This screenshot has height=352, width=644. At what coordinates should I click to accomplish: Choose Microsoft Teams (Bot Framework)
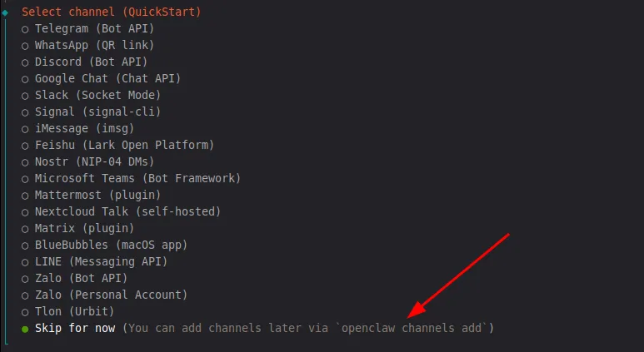(137, 178)
